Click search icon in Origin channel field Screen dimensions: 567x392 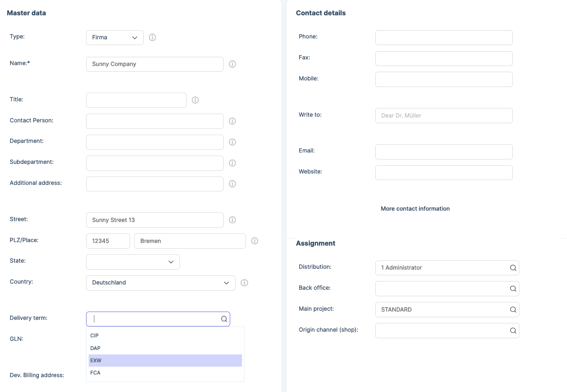513,331
